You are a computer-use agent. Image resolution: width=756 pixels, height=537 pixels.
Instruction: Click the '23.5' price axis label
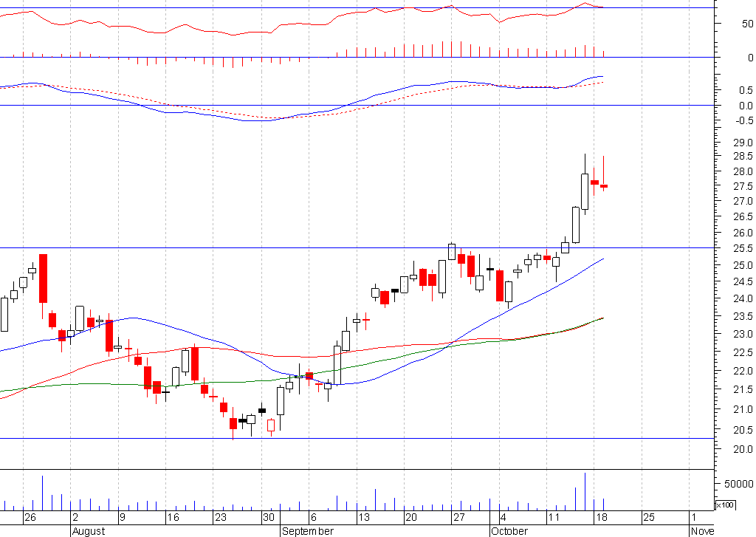[x=743, y=316]
